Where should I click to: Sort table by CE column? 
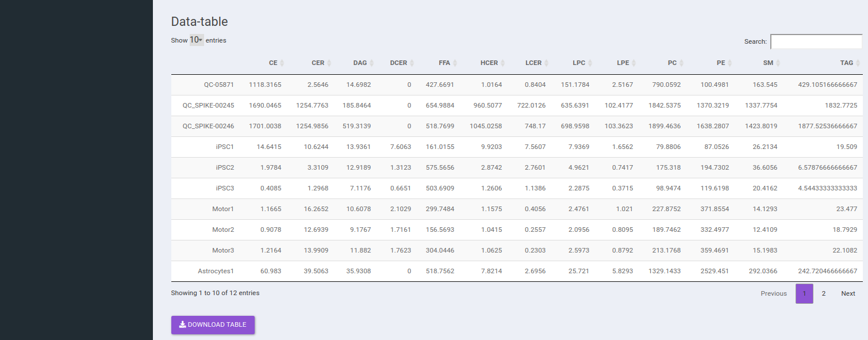tap(276, 63)
